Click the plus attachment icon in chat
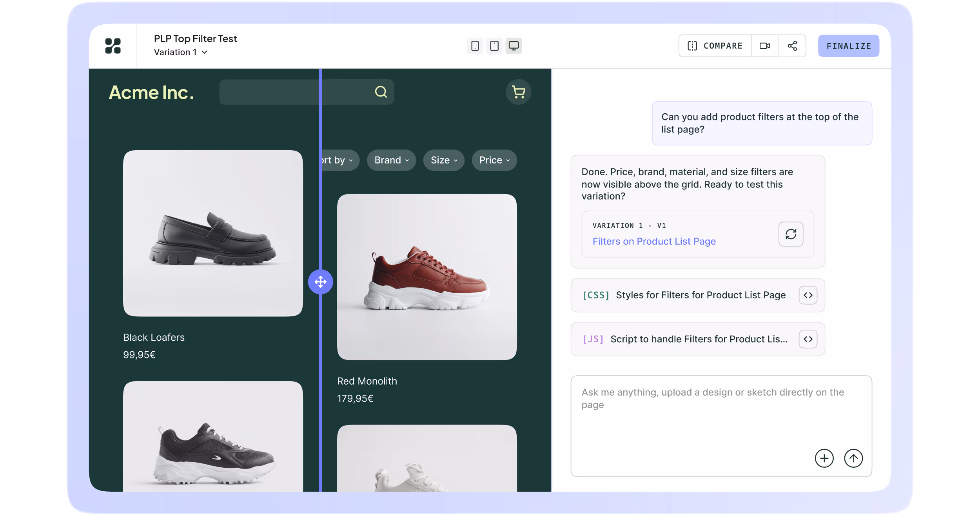This screenshot has width=980, height=514. point(824,458)
